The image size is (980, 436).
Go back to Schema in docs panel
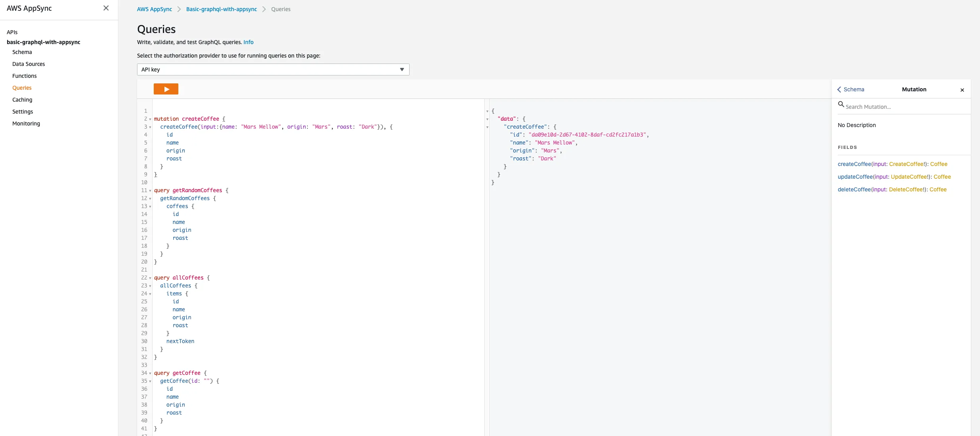coord(850,90)
